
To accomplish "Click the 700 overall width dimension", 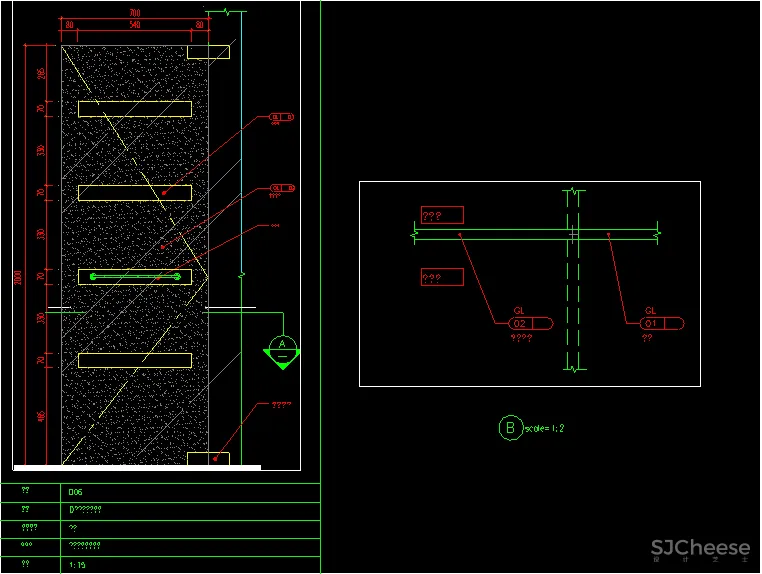I will [135, 13].
